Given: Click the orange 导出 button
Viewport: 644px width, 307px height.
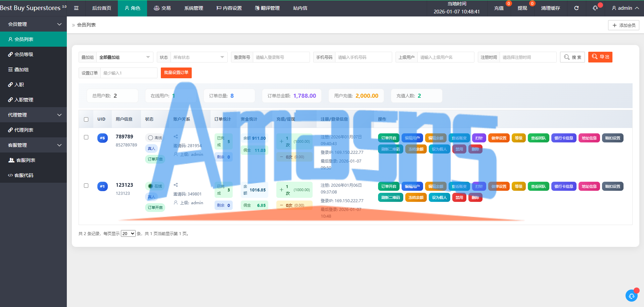Looking at the screenshot, I should (600, 57).
